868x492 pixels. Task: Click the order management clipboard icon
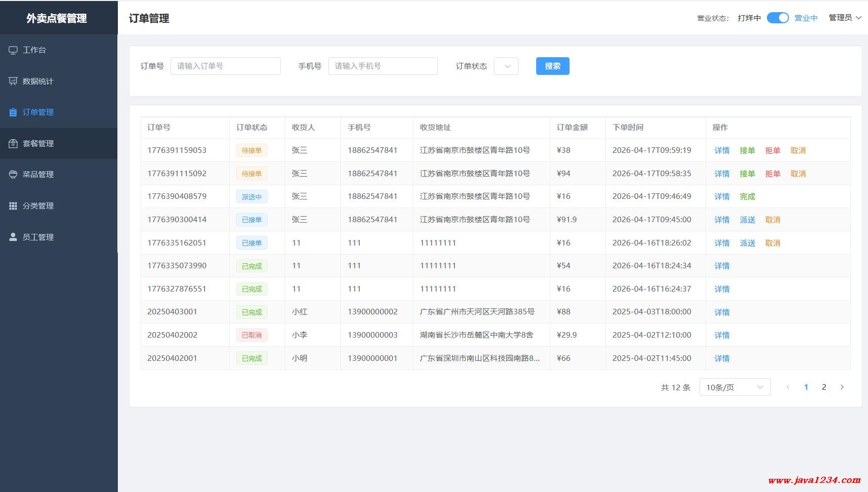tap(13, 112)
